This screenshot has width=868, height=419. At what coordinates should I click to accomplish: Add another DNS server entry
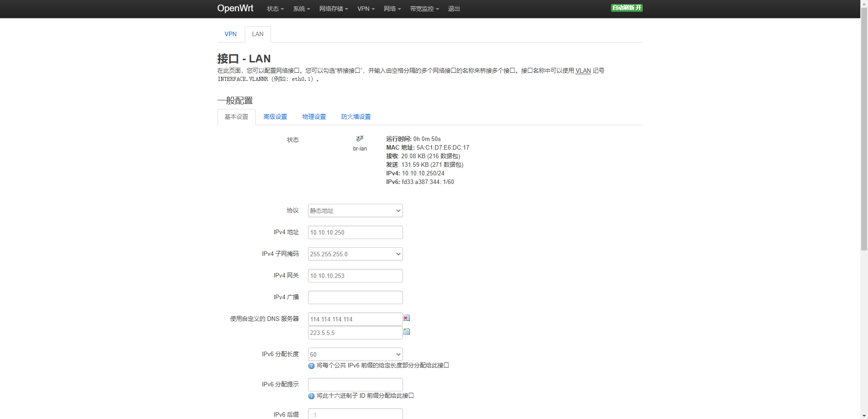tap(407, 331)
